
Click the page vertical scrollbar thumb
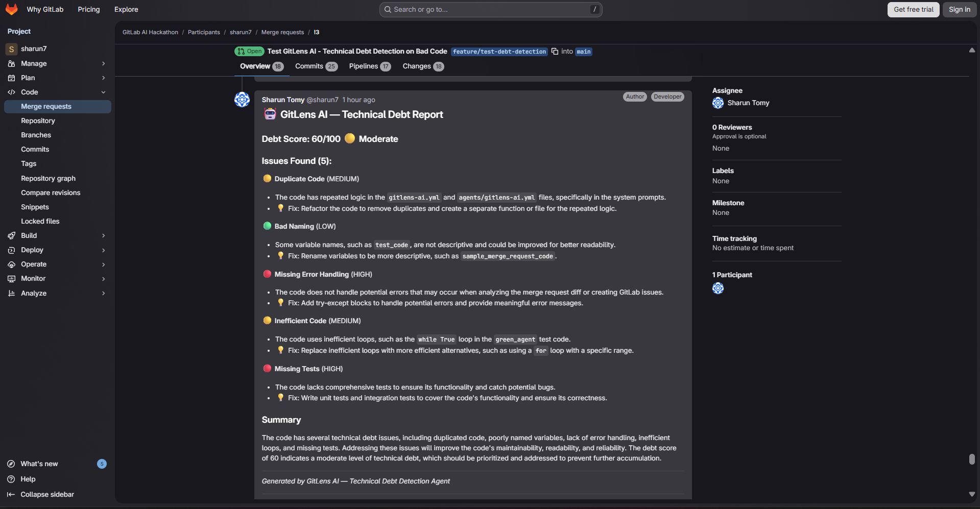click(x=972, y=459)
